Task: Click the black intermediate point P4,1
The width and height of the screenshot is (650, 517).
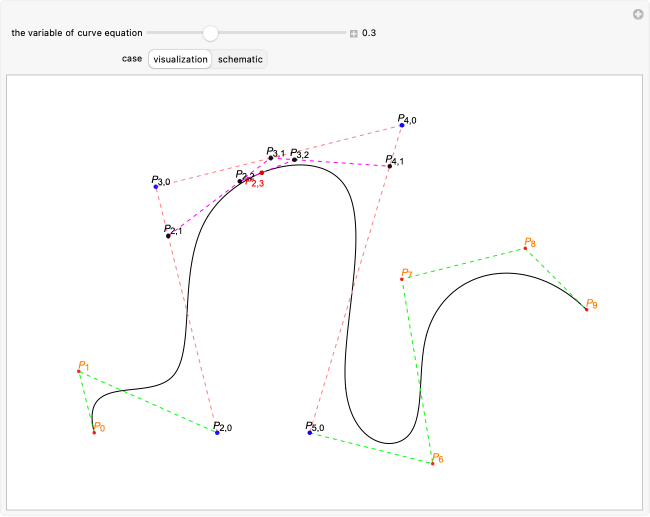Action: (x=390, y=166)
